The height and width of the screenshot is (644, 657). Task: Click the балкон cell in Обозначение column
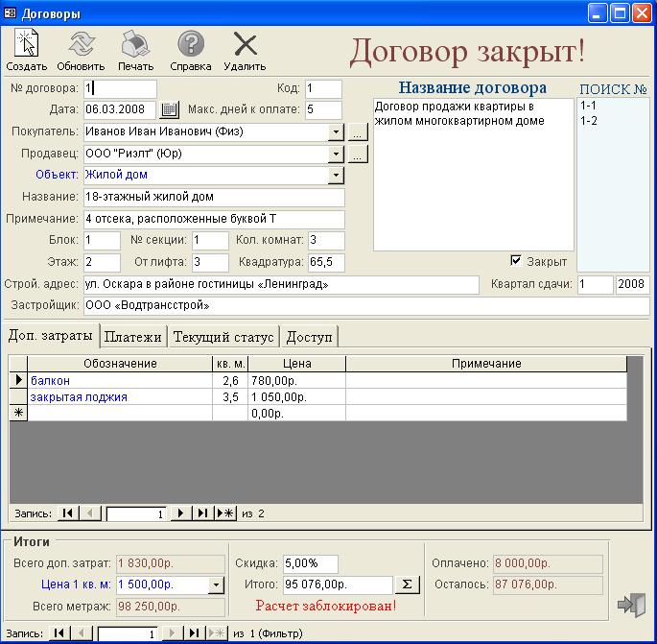[x=120, y=380]
